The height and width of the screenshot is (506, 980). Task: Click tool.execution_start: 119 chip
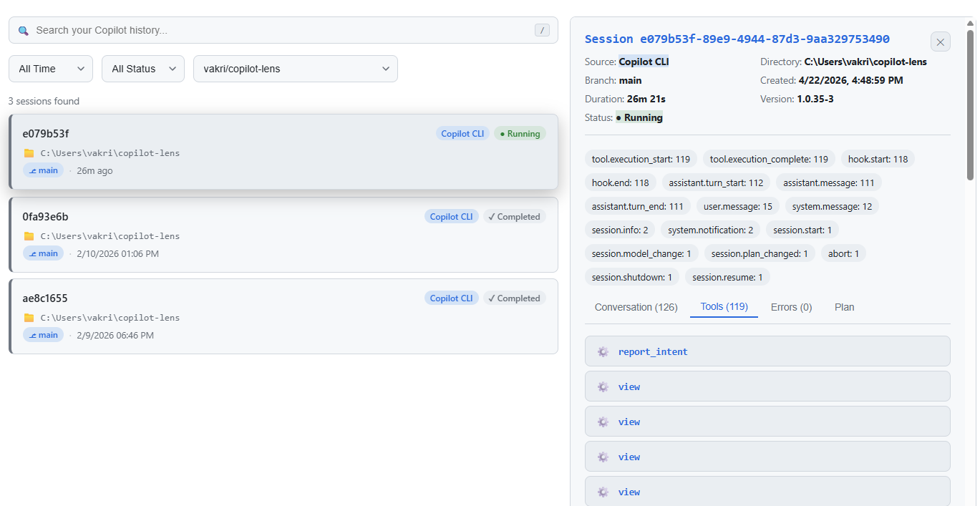pyautogui.click(x=641, y=159)
